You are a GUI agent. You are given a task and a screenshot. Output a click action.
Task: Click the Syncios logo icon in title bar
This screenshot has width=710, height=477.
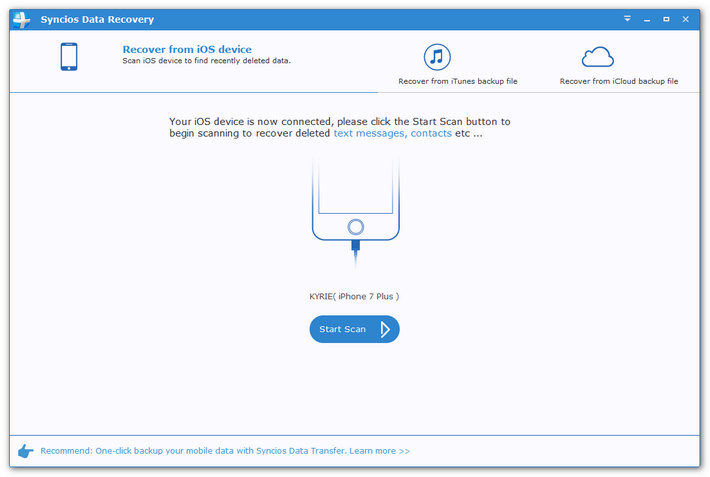coord(22,19)
